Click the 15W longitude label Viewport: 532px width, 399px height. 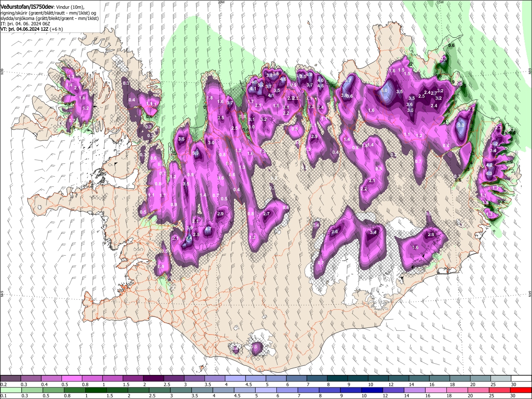pyautogui.click(x=440, y=2)
